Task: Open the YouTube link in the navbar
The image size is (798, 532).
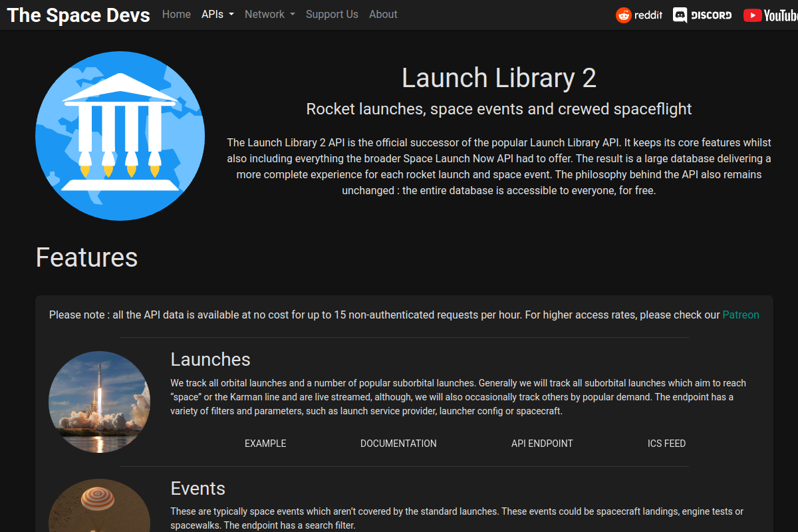Action: click(770, 15)
